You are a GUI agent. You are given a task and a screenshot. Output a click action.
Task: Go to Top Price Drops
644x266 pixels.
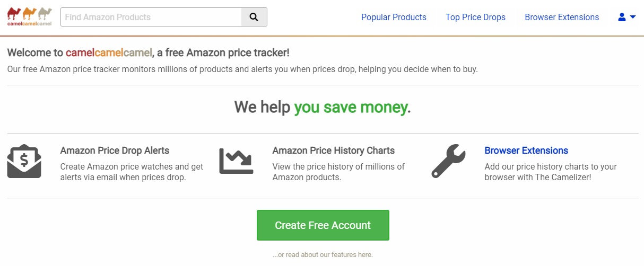point(475,17)
